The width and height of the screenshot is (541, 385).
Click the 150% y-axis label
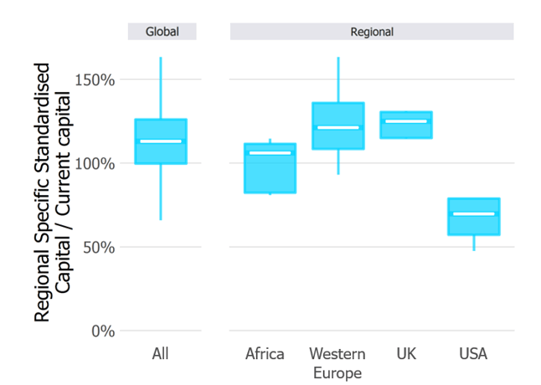pyautogui.click(x=95, y=80)
